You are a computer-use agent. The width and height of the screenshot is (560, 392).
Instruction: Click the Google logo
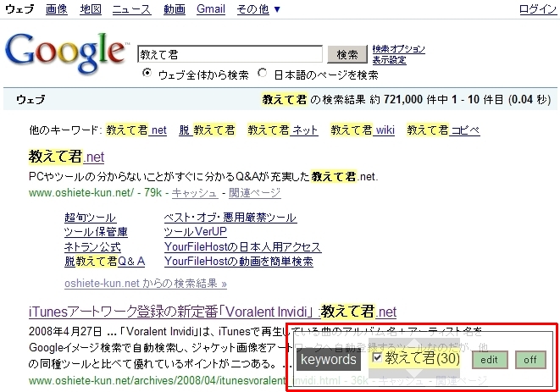[65, 52]
